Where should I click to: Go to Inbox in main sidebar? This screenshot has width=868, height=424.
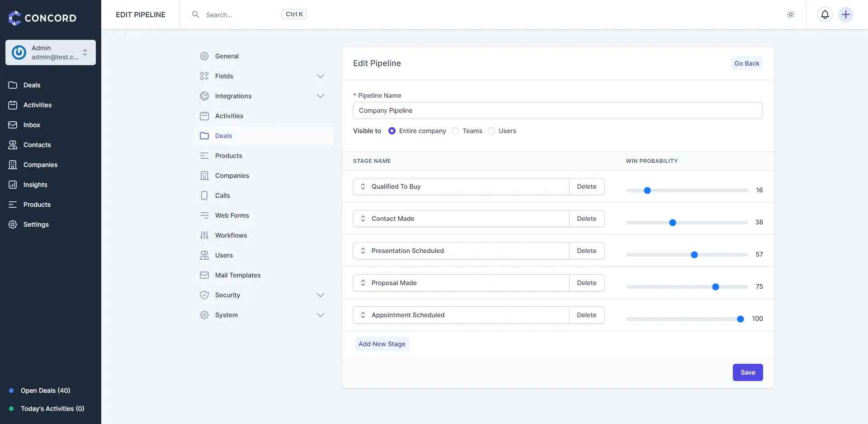point(51,125)
